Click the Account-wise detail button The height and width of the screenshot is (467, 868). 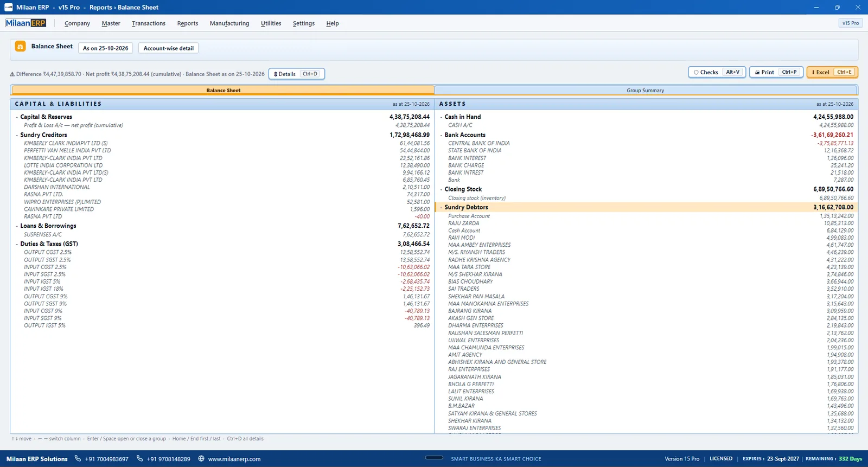[168, 48]
